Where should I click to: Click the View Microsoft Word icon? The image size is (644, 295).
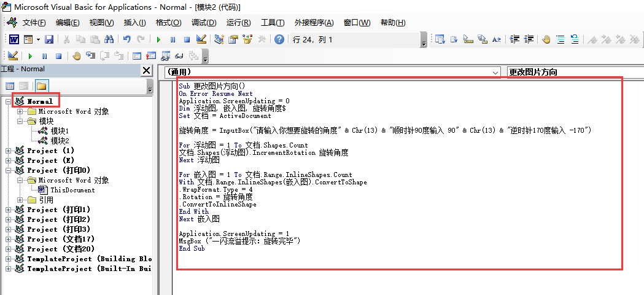[14, 39]
